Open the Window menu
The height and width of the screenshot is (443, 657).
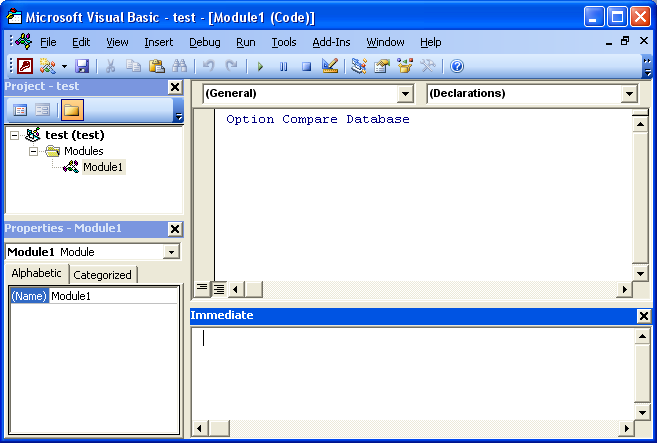[385, 42]
